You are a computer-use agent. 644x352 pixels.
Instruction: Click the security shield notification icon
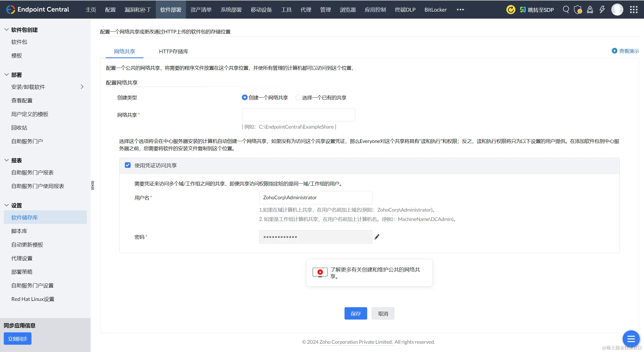click(578, 9)
